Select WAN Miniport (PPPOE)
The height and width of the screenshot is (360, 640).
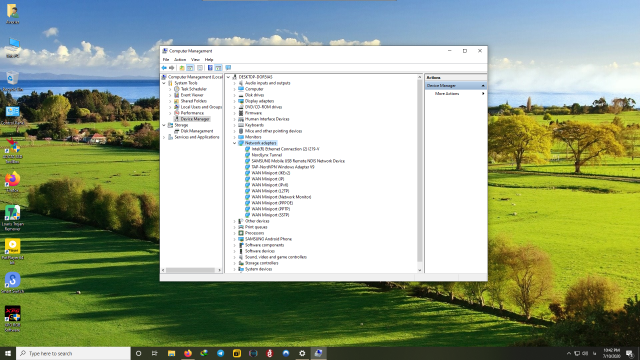(x=272, y=203)
